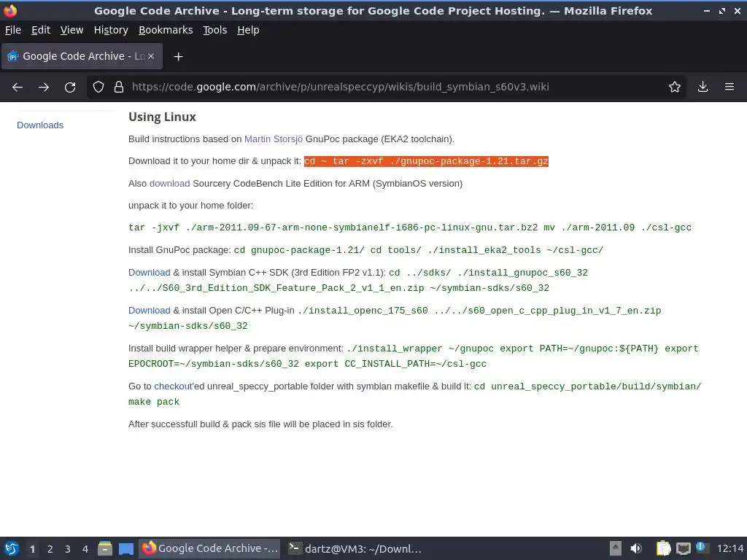Select the Google Code Archive tab
The height and width of the screenshot is (560, 747).
point(82,56)
